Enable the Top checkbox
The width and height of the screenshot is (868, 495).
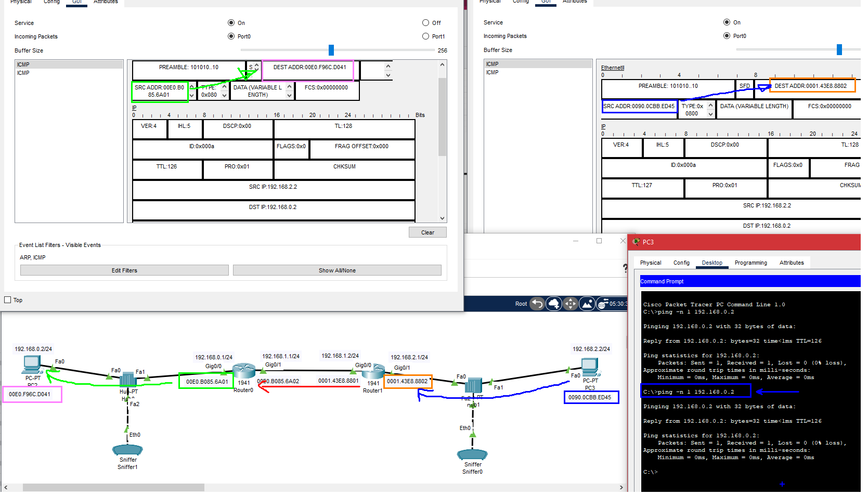8,300
